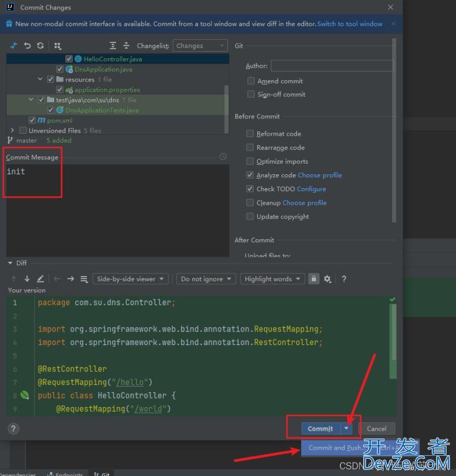456x476 pixels.
Task: Compare previous file left arrow
Action: (57, 278)
